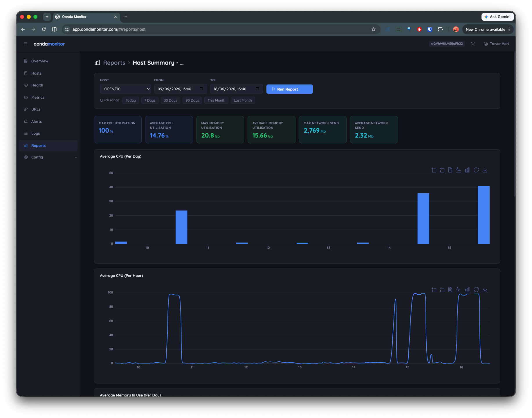Click the Max Memory Utilisation card

[220, 130]
